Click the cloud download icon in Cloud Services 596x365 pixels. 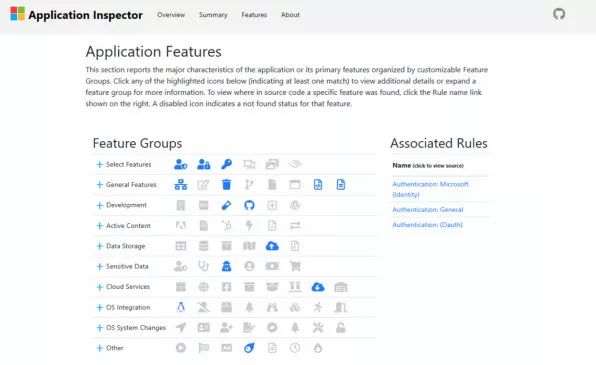pos(318,287)
